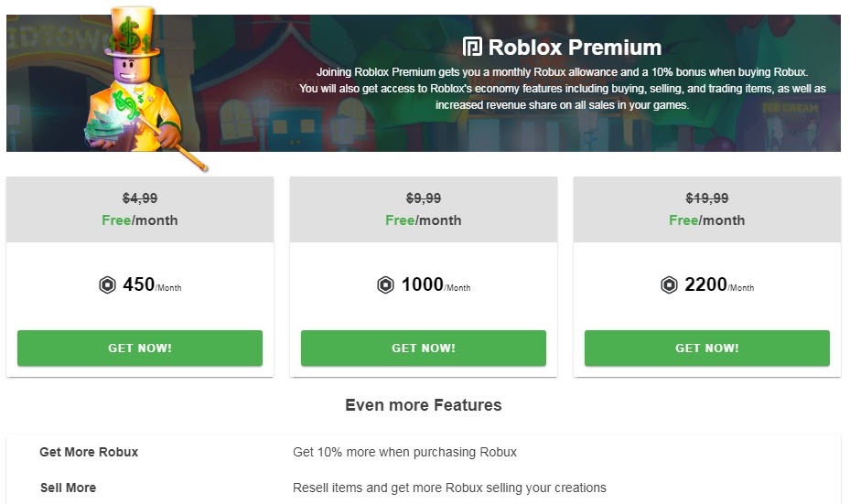This screenshot has width=850, height=504.
Task: Click the Robux icon beside 1000
Action: pyautogui.click(x=386, y=285)
